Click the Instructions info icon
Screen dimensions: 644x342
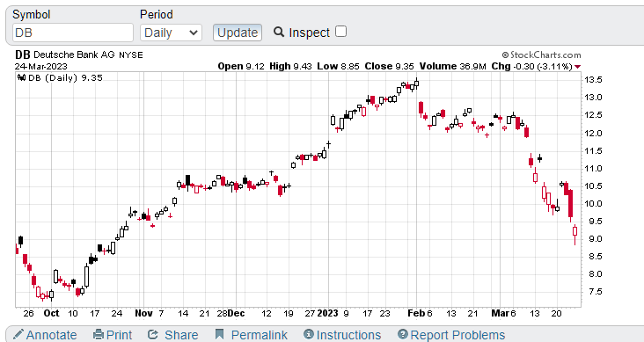pyautogui.click(x=309, y=334)
